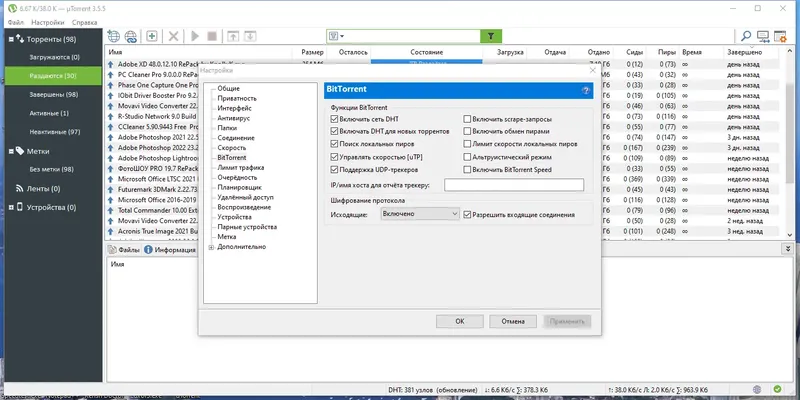
Task: Switch to the Информация tab
Action: pyautogui.click(x=170, y=250)
